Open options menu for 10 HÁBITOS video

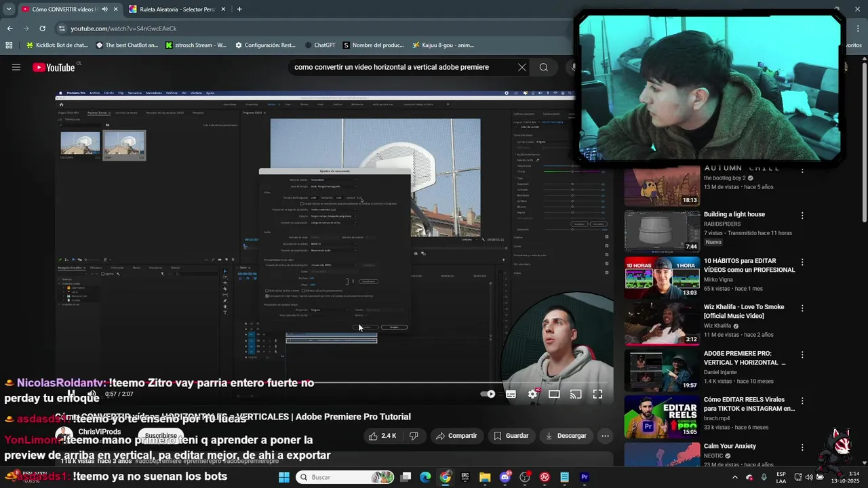(802, 262)
